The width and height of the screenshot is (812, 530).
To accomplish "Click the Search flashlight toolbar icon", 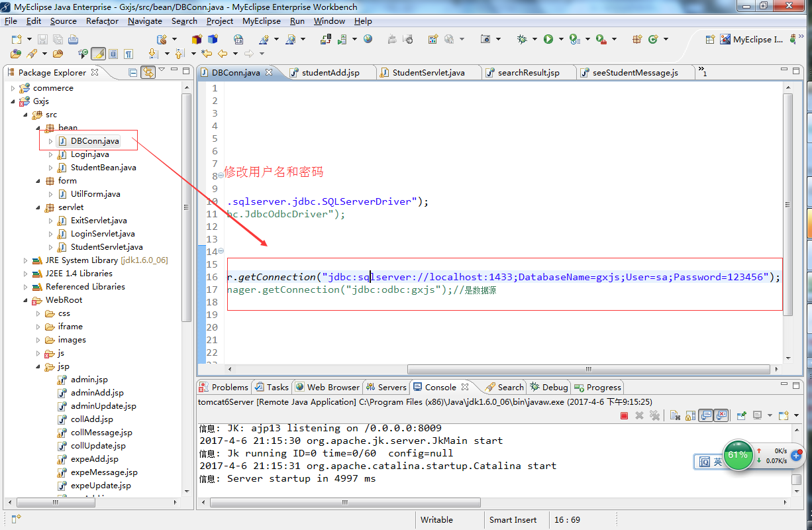I will tap(31, 54).
